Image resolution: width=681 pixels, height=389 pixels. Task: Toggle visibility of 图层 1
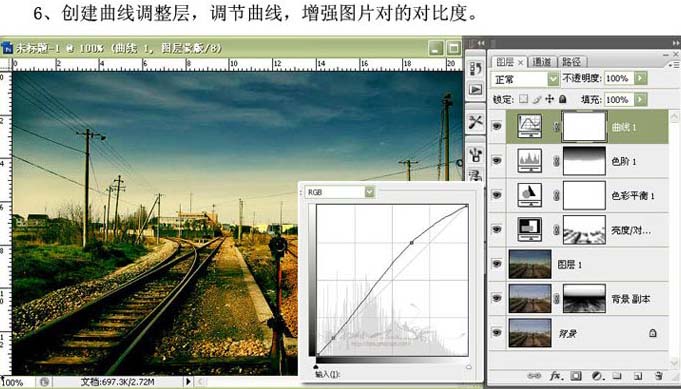click(496, 264)
